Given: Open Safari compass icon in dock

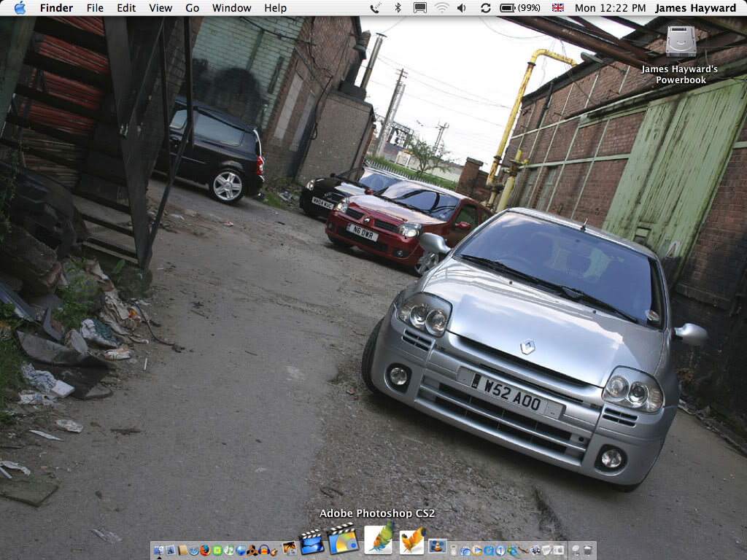Looking at the screenshot, I should click(194, 550).
